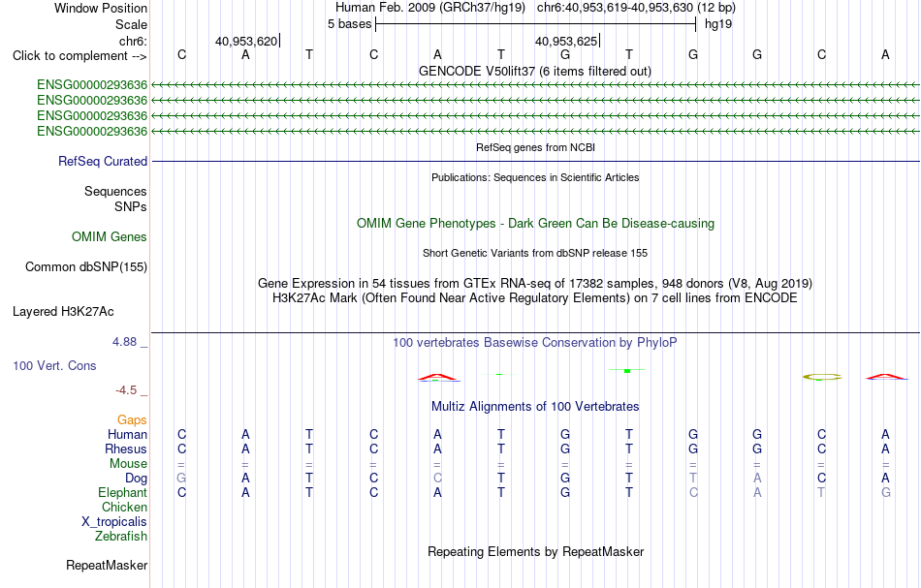Viewport: 921px width, 588px height.
Task: Click 'Repeating Elements by RepeatMasker' title
Action: [536, 552]
